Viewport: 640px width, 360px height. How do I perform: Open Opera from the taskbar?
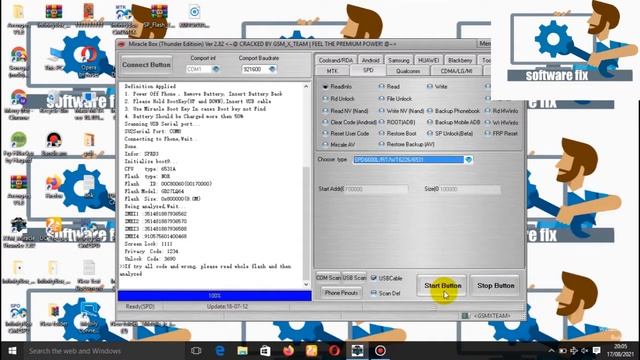pos(334,351)
